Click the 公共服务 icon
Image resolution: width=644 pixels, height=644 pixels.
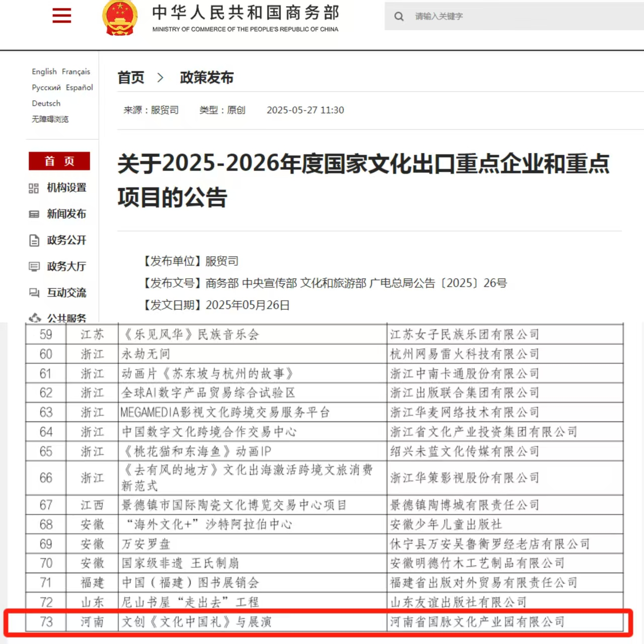[34, 318]
